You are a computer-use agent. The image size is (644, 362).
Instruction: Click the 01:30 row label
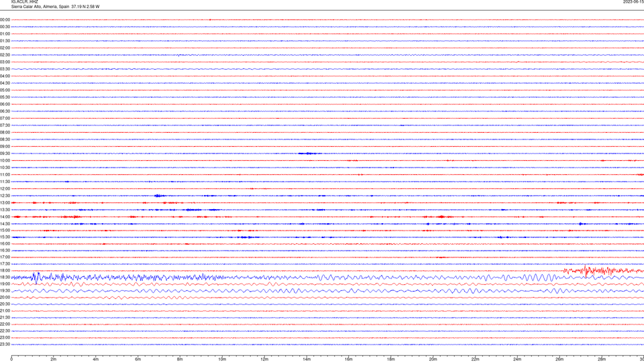tap(5, 41)
